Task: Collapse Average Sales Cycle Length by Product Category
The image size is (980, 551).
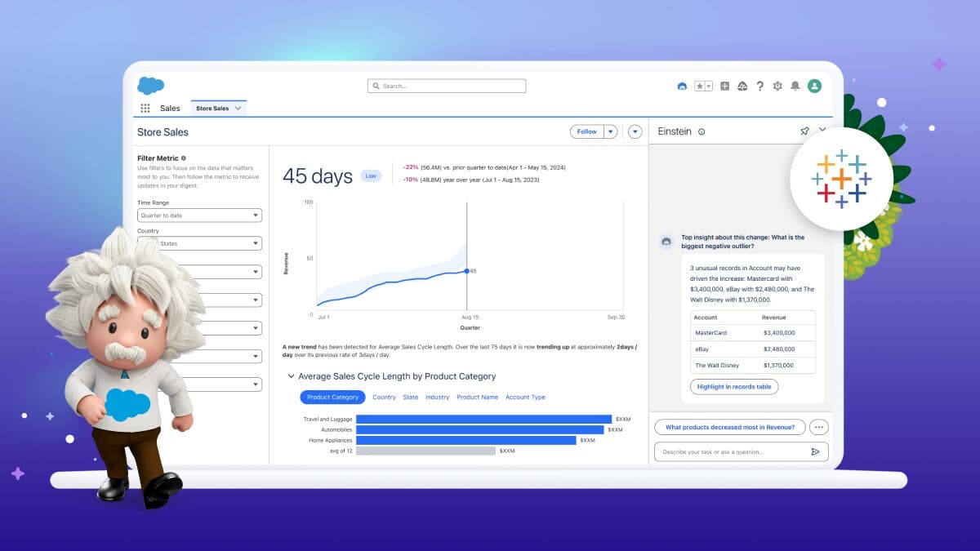Action: pyautogui.click(x=291, y=376)
